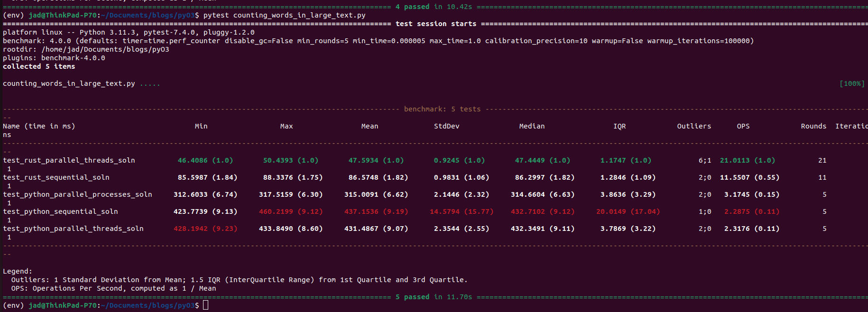868x312 pixels.
Task: Click the 'Name (time in ms)' header
Action: (x=39, y=126)
